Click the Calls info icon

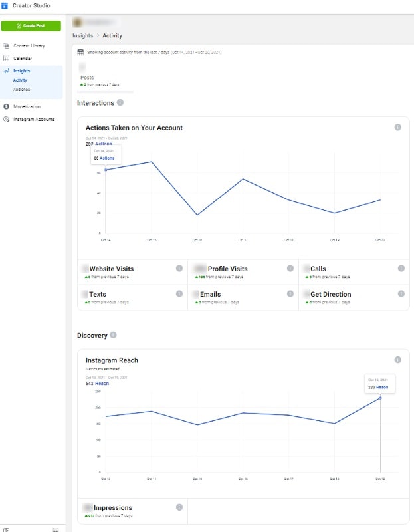(401, 268)
